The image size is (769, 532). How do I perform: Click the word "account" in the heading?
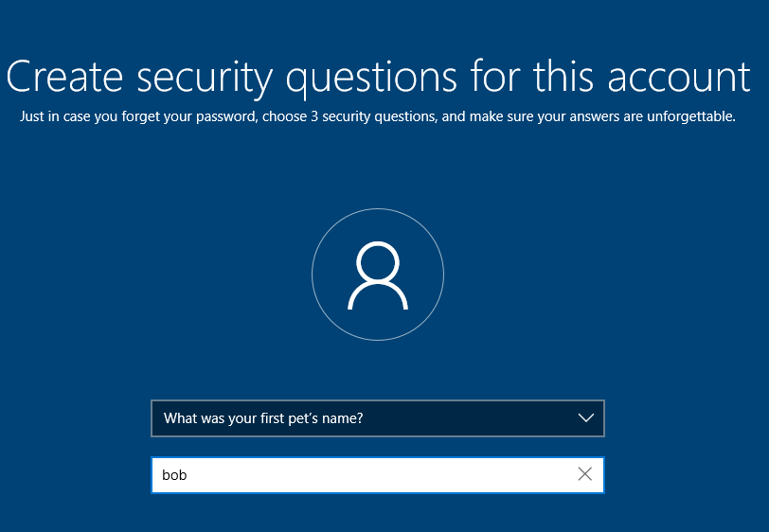pos(679,77)
